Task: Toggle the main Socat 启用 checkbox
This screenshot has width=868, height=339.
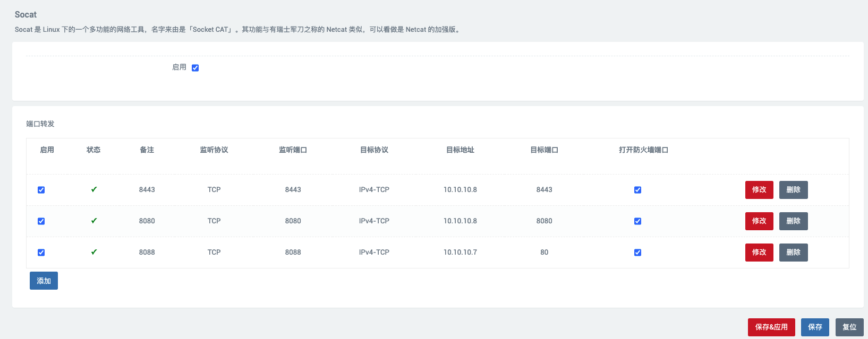Action: [x=195, y=68]
